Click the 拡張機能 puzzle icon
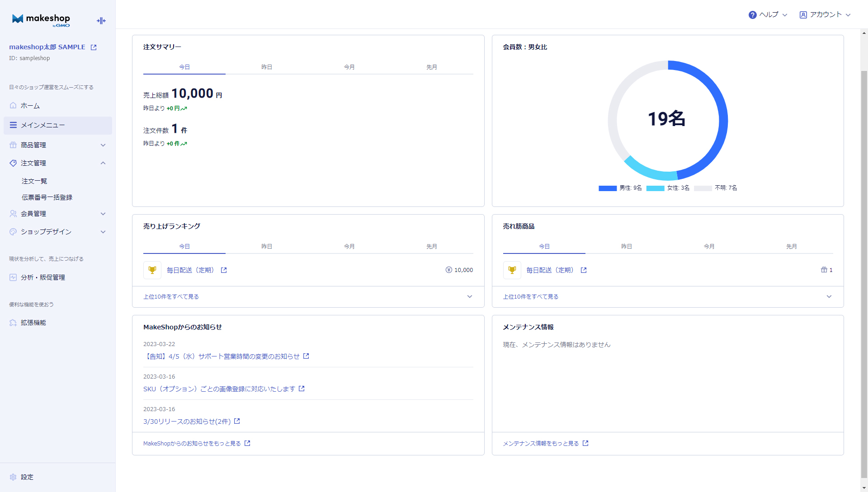The image size is (868, 492). tap(13, 323)
